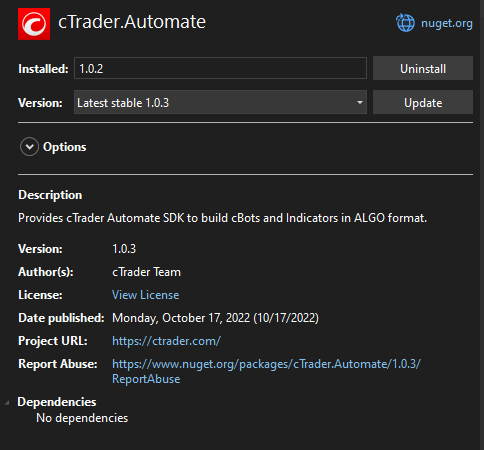Viewport: 484px width, 450px height.
Task: Click the nuget.org globe icon
Action: point(405,23)
